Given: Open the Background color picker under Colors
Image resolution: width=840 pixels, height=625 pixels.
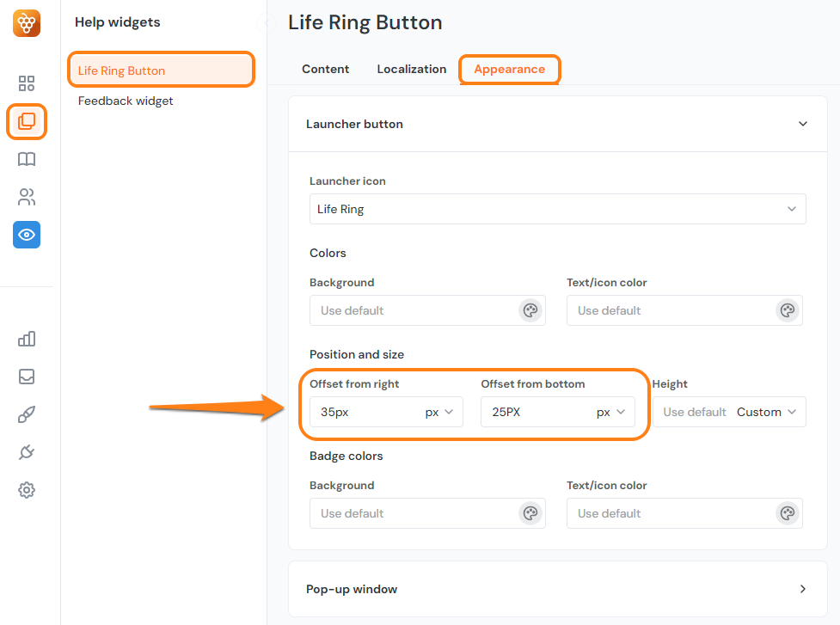Looking at the screenshot, I should 530,310.
